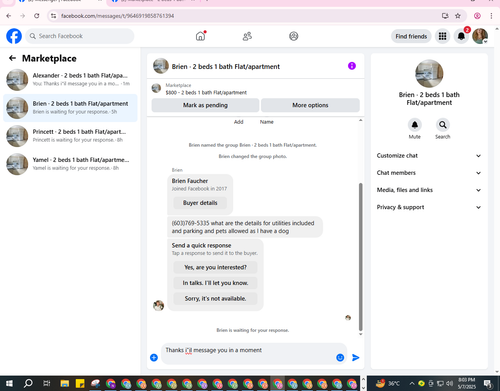Screen dimensions: 500x391
Task: Open the taskbar clock and date
Action: pyautogui.click(x=466, y=383)
